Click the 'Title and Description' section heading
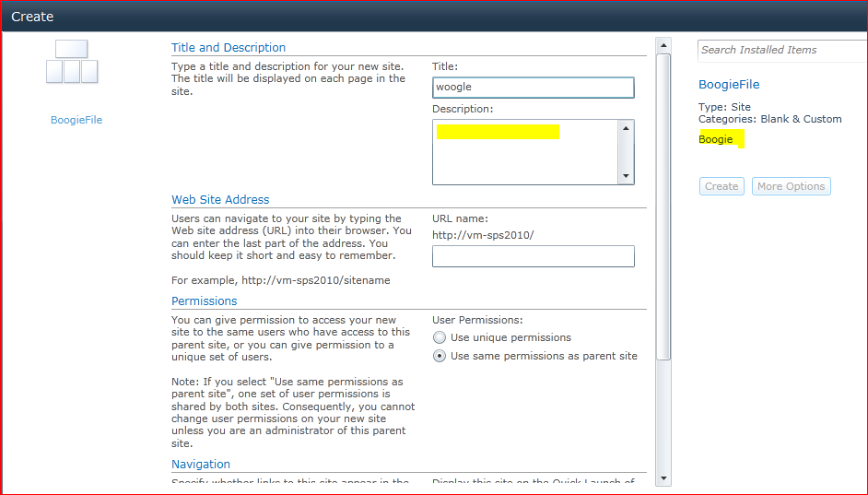Screen dimensions: 868x495 pos(229,48)
